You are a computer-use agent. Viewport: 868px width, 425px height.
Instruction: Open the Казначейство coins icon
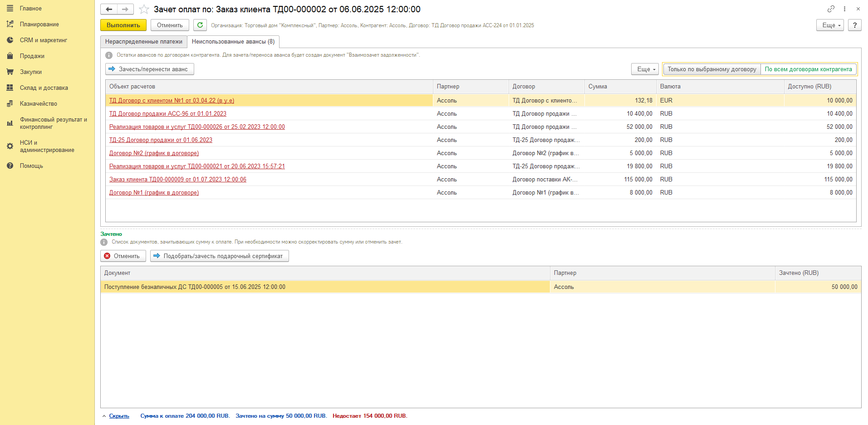[x=10, y=104]
